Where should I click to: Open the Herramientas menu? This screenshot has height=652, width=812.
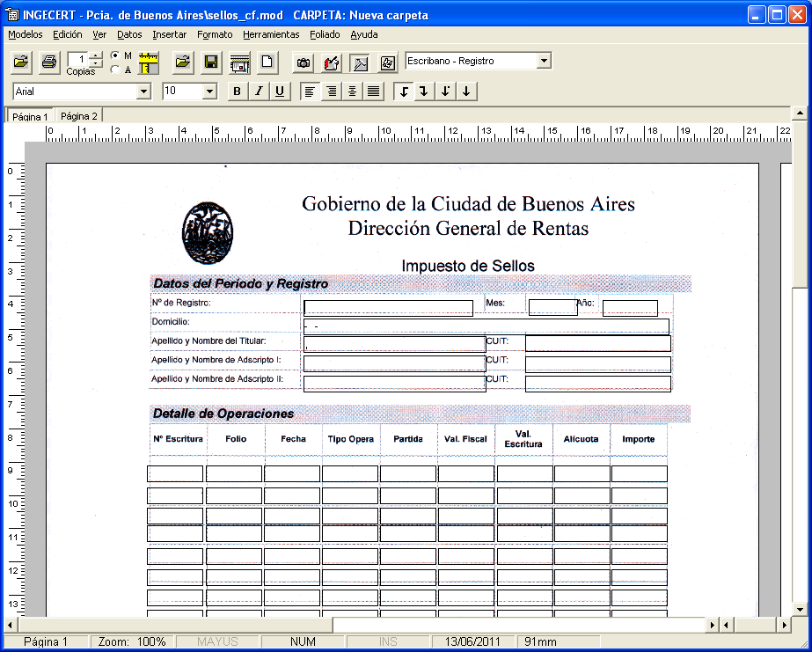pyautogui.click(x=271, y=34)
